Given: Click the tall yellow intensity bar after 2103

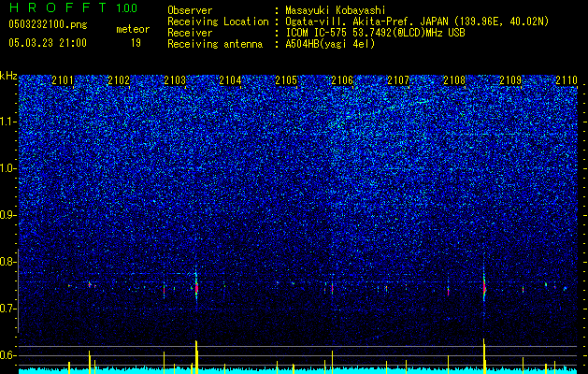Looking at the screenshot, I should [196, 357].
